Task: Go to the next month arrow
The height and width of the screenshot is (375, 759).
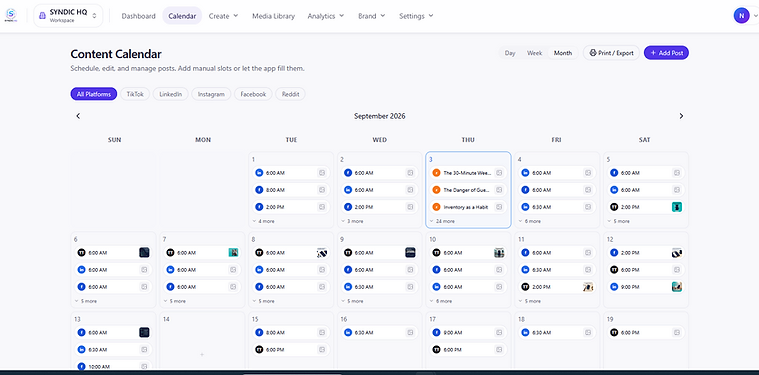Action: point(681,116)
